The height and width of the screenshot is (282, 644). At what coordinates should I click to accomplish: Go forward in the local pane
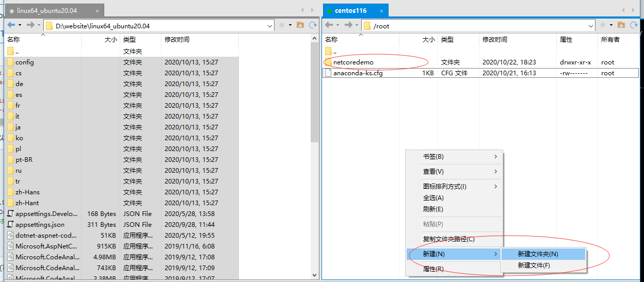(x=30, y=25)
